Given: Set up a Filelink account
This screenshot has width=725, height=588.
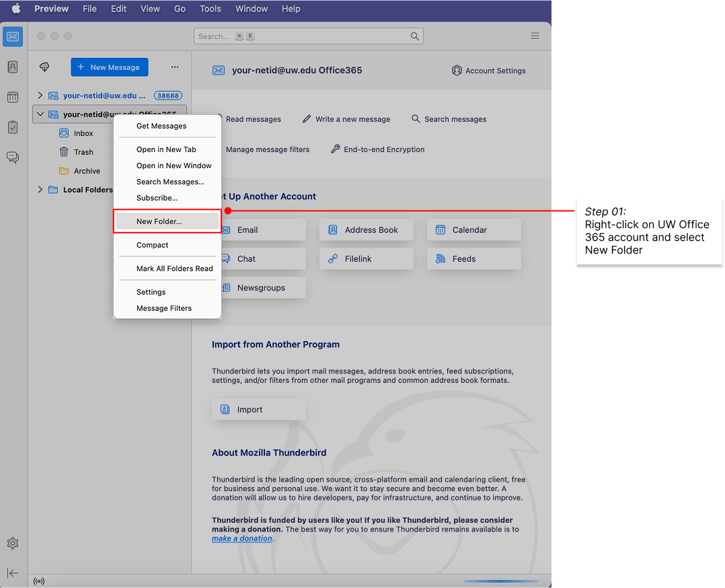Looking at the screenshot, I should (366, 258).
